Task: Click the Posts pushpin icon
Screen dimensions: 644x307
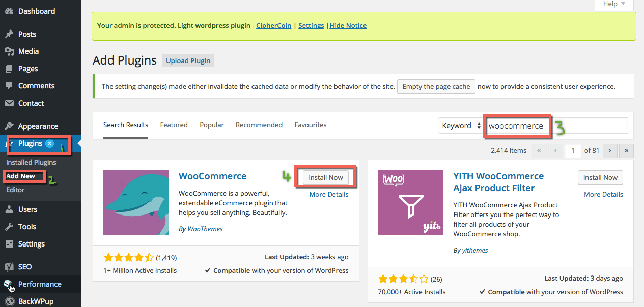Action: click(x=9, y=34)
